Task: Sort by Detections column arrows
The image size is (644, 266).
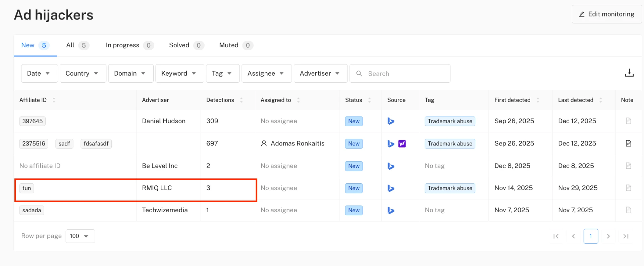Action: click(x=241, y=100)
